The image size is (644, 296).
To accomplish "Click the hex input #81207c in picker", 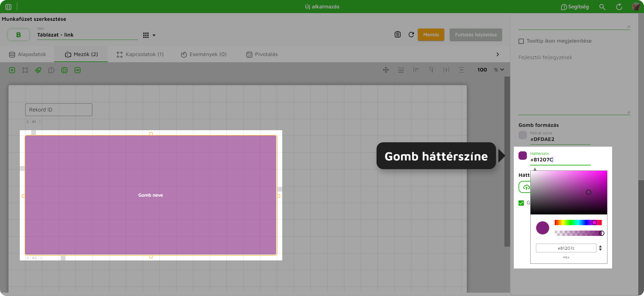I will click(x=566, y=248).
